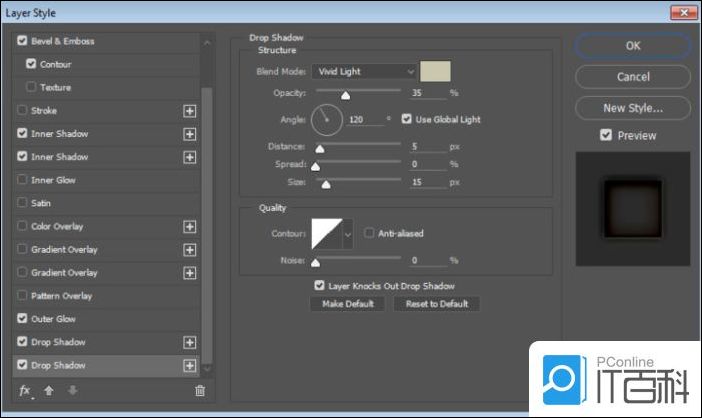Click the OK button
The width and height of the screenshot is (702, 418).
[633, 46]
